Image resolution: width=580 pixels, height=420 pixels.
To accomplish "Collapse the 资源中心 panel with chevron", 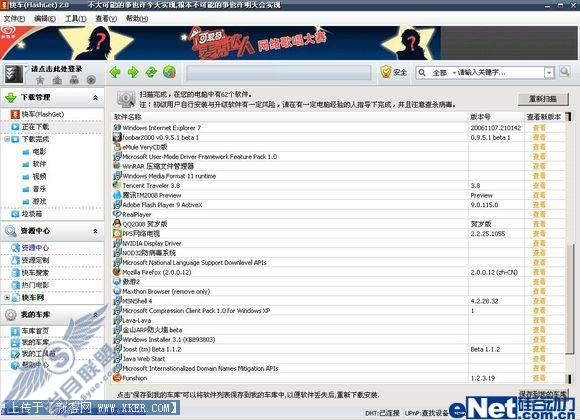I will point(95,231).
